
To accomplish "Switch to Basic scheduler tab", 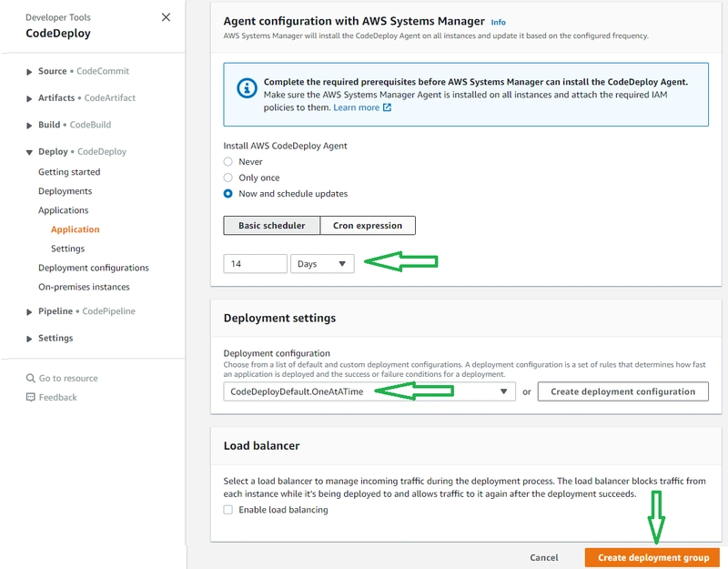I will click(x=271, y=226).
